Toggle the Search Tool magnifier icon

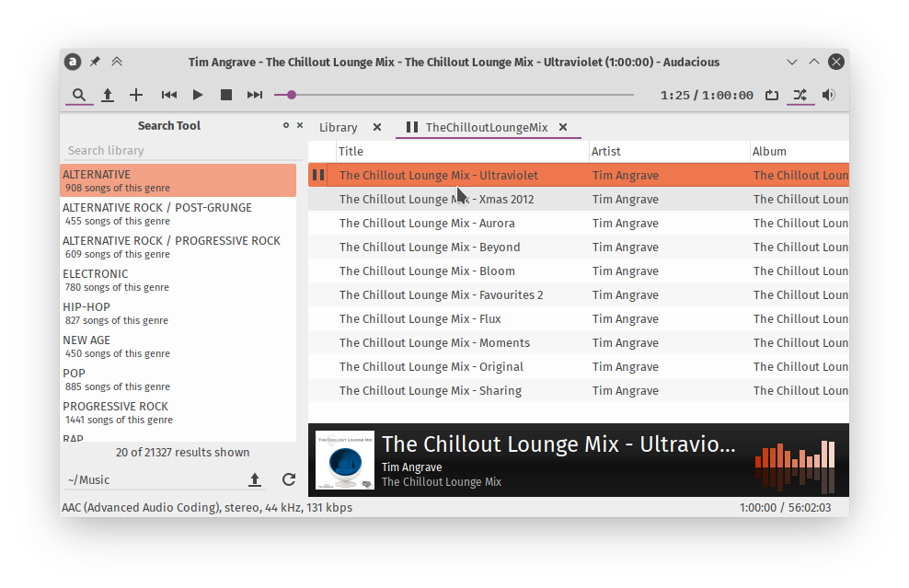point(79,95)
